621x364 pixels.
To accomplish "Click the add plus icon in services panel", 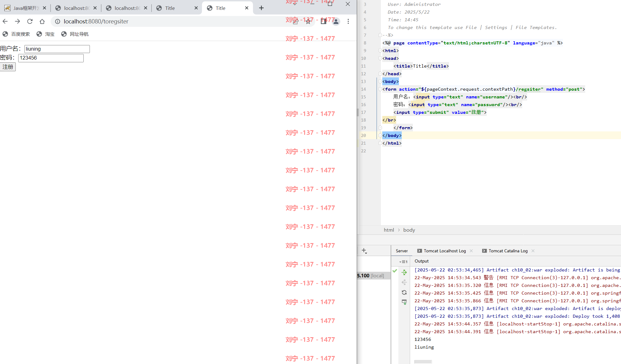I will click(364, 251).
